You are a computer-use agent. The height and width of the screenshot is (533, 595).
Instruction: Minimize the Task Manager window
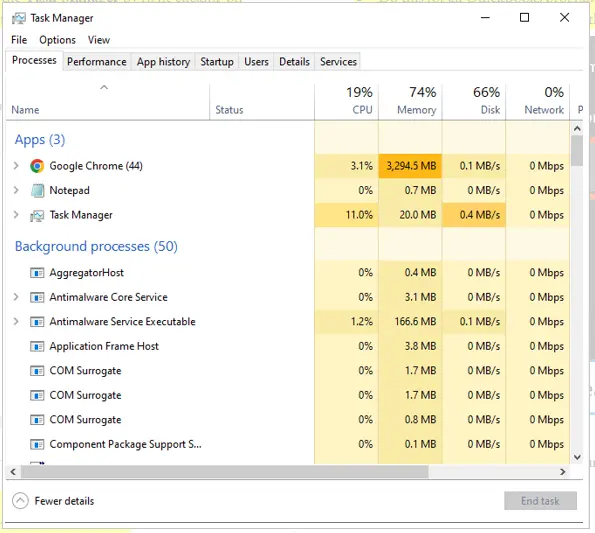485,17
